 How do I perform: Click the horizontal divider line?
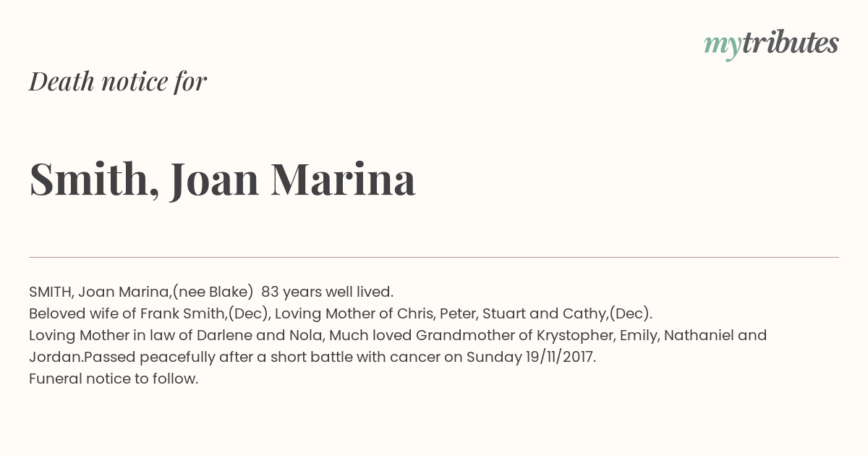click(434, 257)
